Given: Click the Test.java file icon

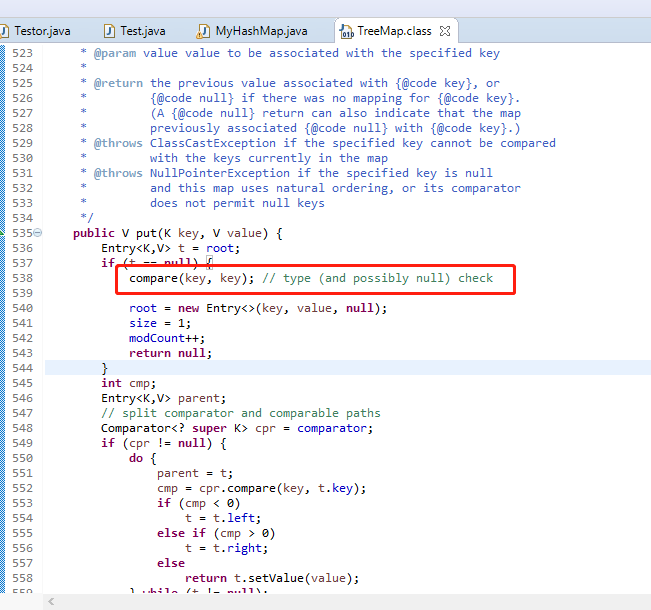Looking at the screenshot, I should pyautogui.click(x=109, y=31).
